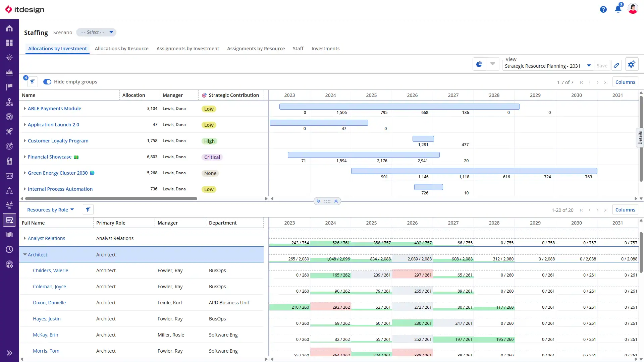The image size is (644, 362).
Task: Click the help question mark icon
Action: [x=603, y=9]
